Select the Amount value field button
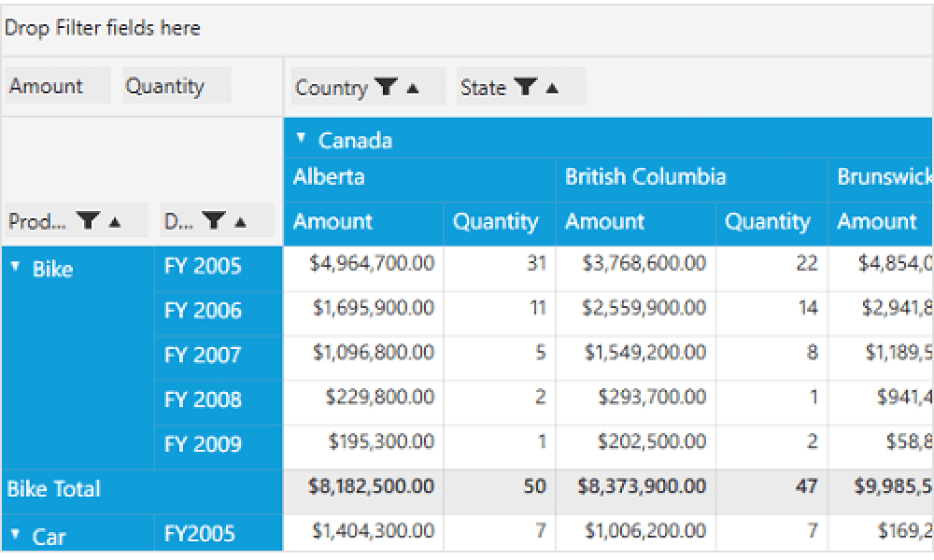The image size is (934, 560). 47,86
